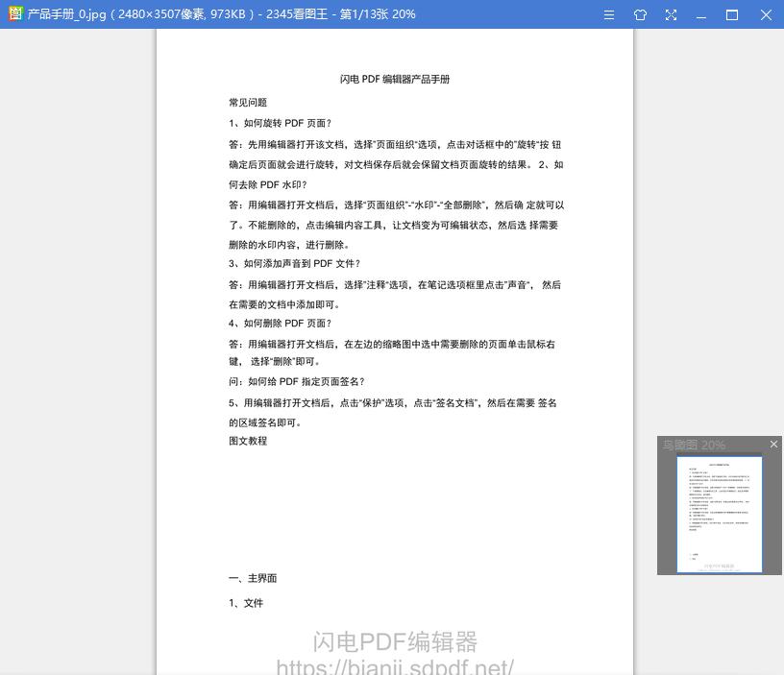
Task: Click the text 常见问题
Action: [248, 103]
